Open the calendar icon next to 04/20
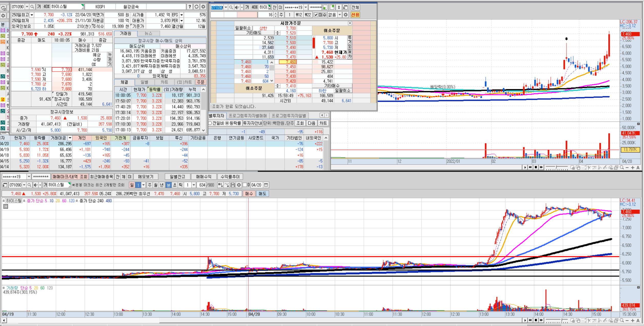The image size is (644, 326). coord(266,185)
